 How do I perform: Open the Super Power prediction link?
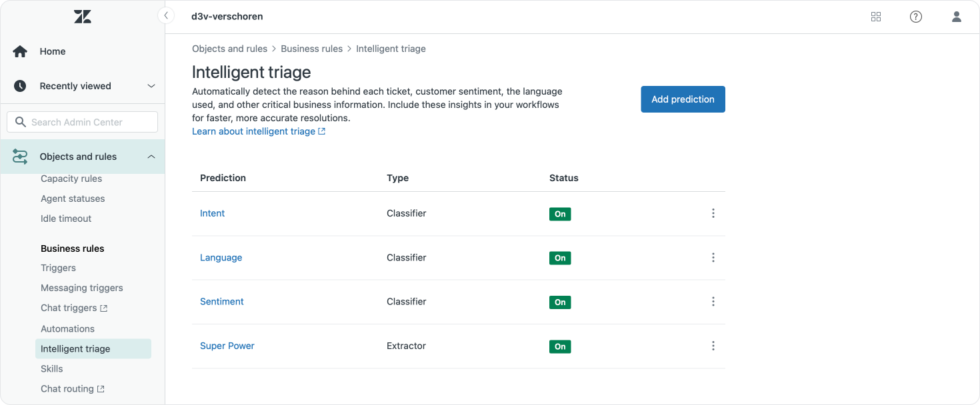(x=227, y=346)
